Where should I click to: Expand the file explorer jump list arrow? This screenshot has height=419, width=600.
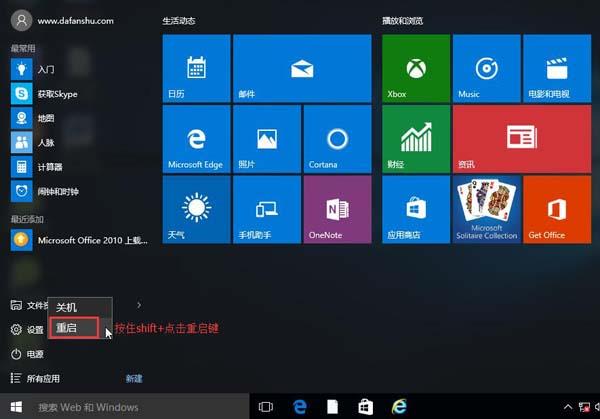click(x=139, y=305)
